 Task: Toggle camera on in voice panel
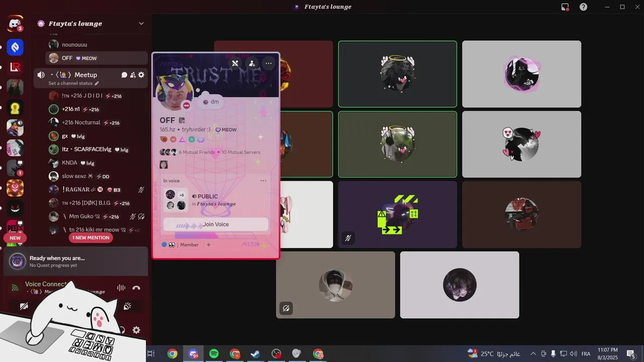point(24,306)
